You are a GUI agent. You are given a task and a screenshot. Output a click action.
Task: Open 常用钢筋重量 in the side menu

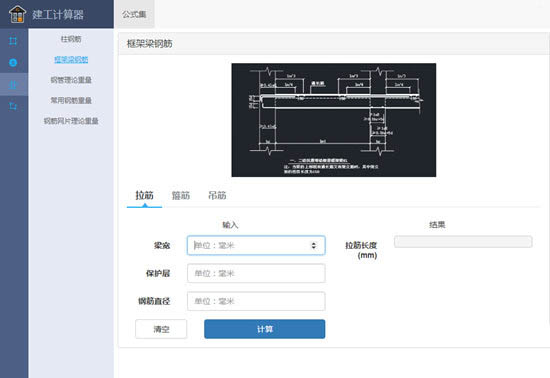tap(71, 101)
